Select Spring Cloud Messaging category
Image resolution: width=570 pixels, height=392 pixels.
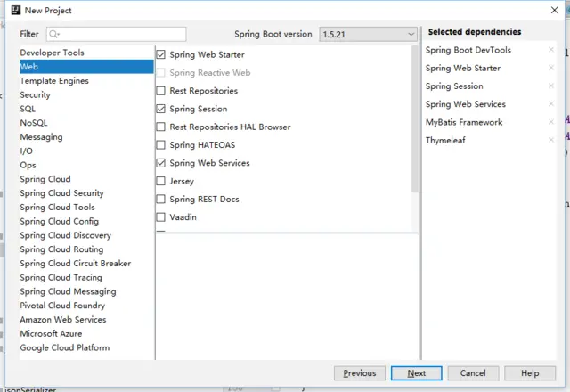tap(86, 291)
